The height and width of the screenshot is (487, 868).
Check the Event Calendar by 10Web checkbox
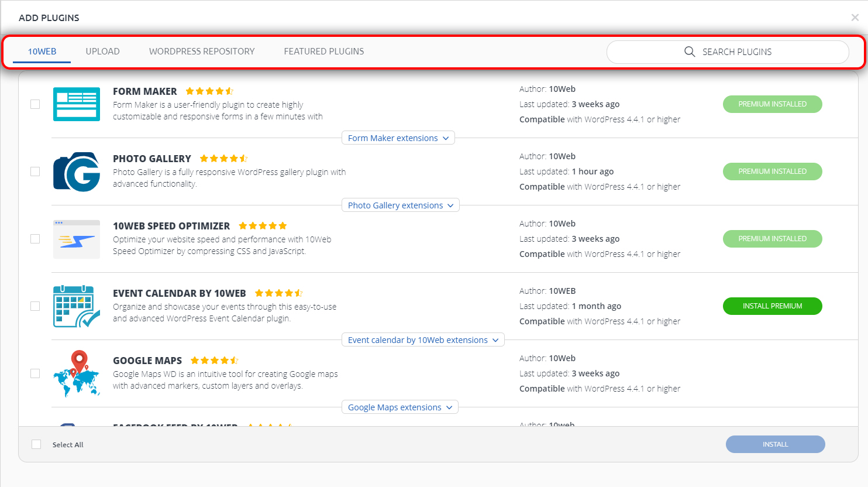(35, 306)
